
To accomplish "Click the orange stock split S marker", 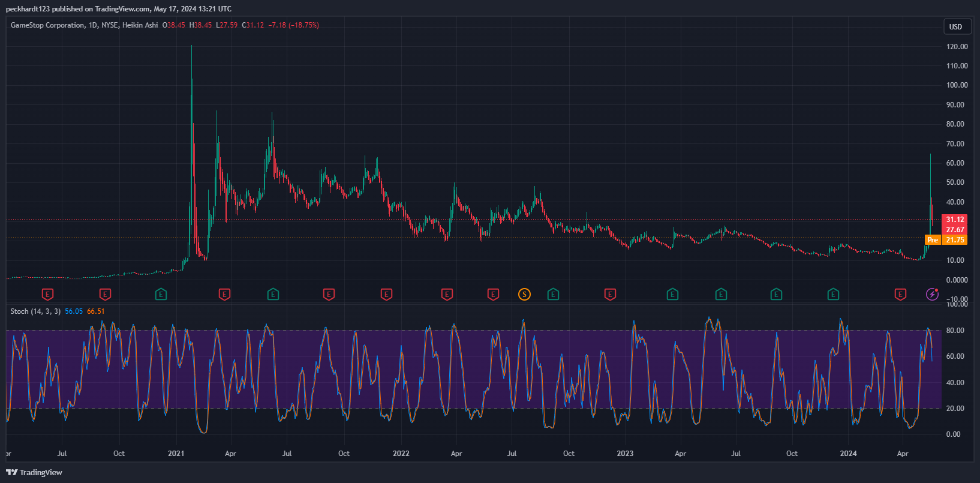I will (525, 294).
